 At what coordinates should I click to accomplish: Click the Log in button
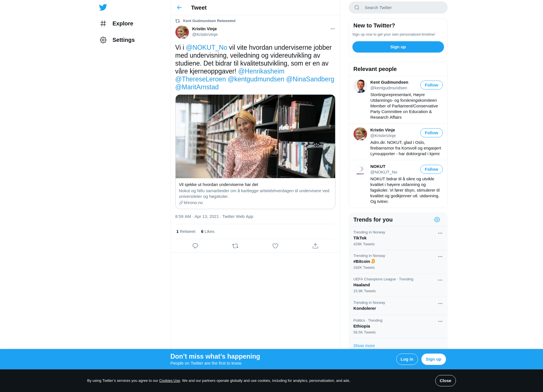point(407,359)
